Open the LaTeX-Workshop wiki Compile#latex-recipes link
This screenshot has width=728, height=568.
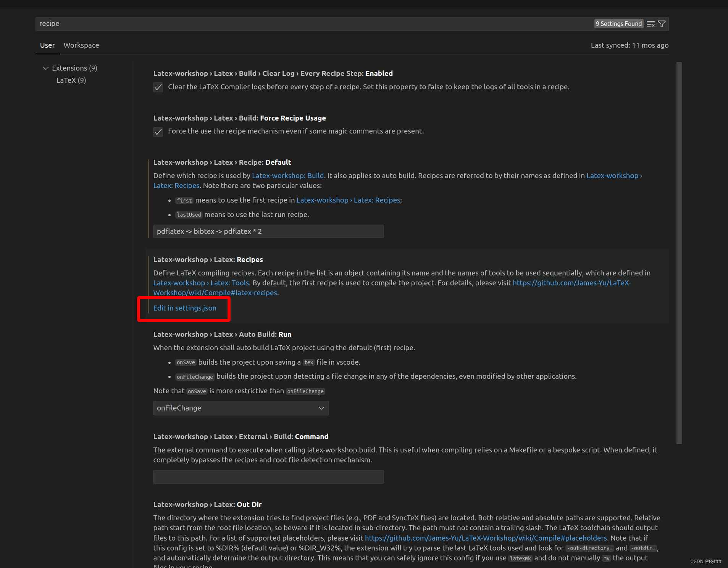pyautogui.click(x=392, y=288)
